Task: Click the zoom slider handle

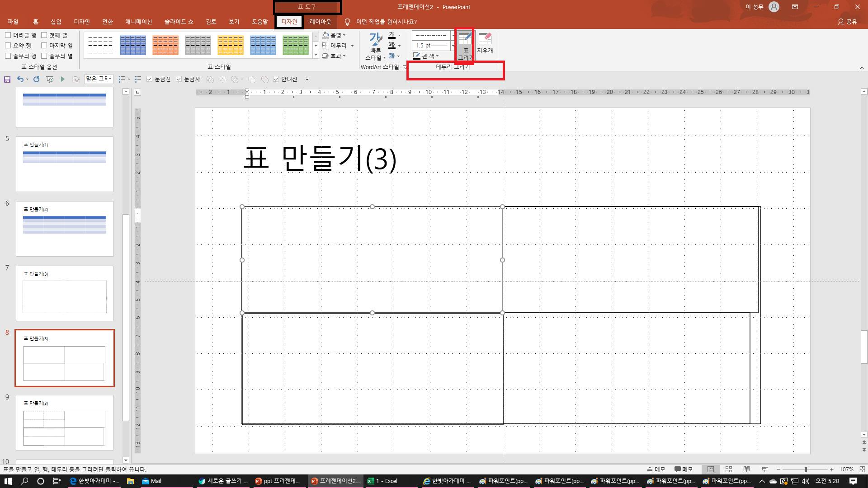Action: 806,469
